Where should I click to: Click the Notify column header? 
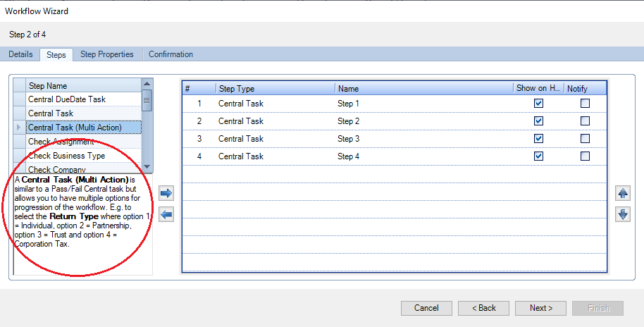(x=586, y=88)
